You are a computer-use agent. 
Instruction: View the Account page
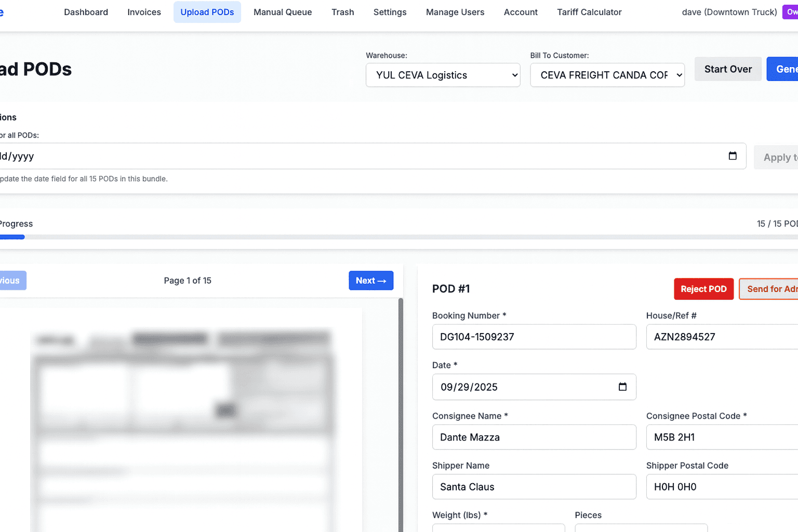coord(520,12)
